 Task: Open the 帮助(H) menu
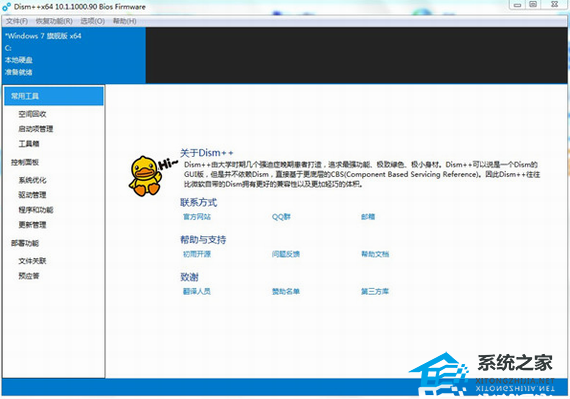(x=124, y=21)
